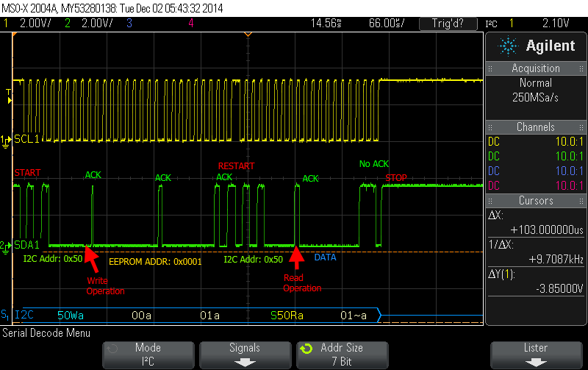This screenshot has height=370, width=588.
Task: Click the Agilent logo starburst icon
Action: click(x=508, y=46)
